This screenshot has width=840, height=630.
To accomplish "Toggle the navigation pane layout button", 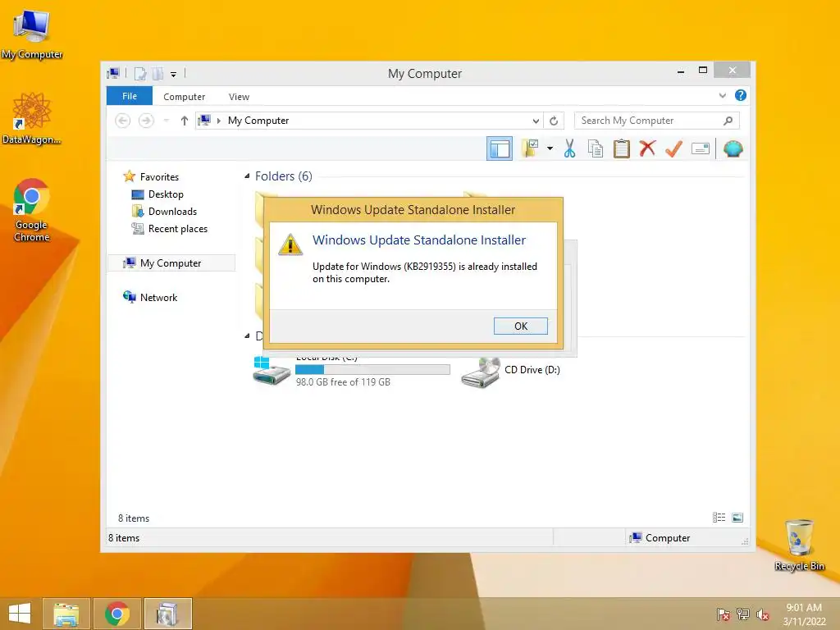I will (x=500, y=148).
